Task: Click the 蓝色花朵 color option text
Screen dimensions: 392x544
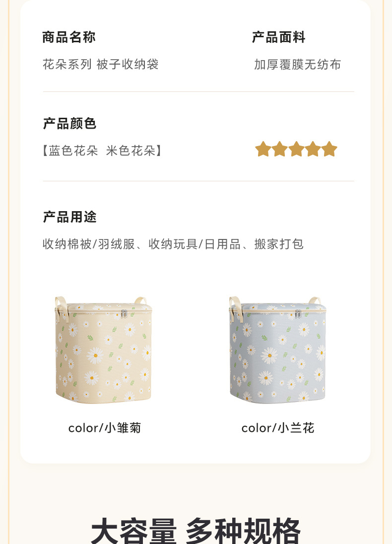Action: pyautogui.click(x=73, y=151)
